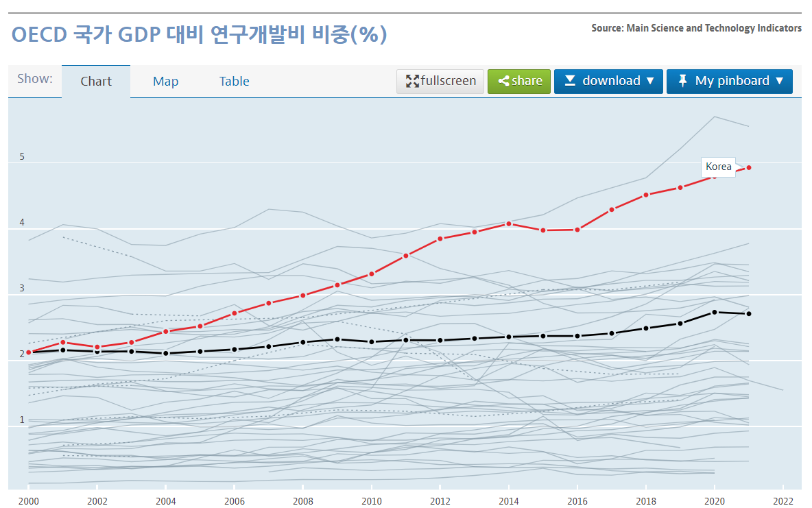Click the share button

click(519, 81)
